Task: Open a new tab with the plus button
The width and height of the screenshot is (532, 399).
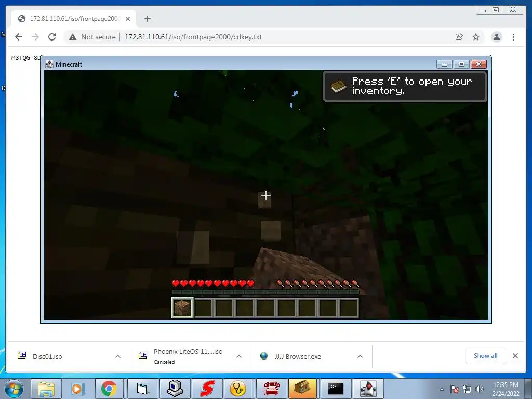Action: (x=147, y=19)
